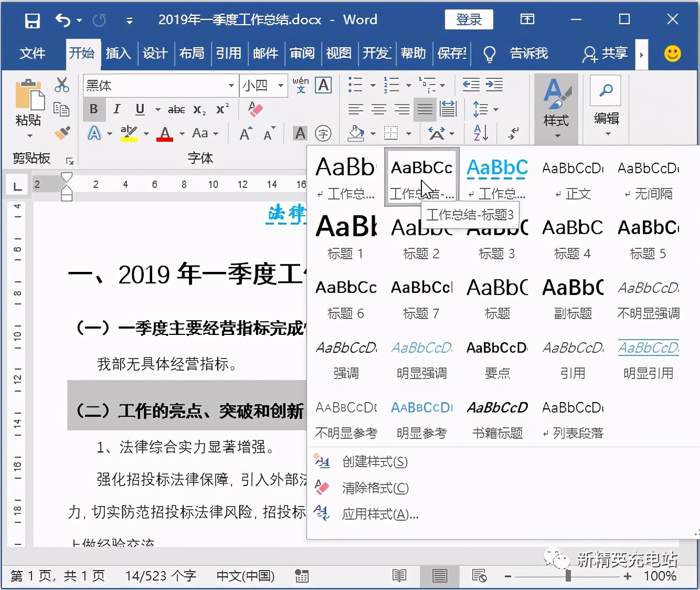This screenshot has height=590, width=700.
Task: Choose 应用样式(A)... from the styles menu
Action: point(380,514)
